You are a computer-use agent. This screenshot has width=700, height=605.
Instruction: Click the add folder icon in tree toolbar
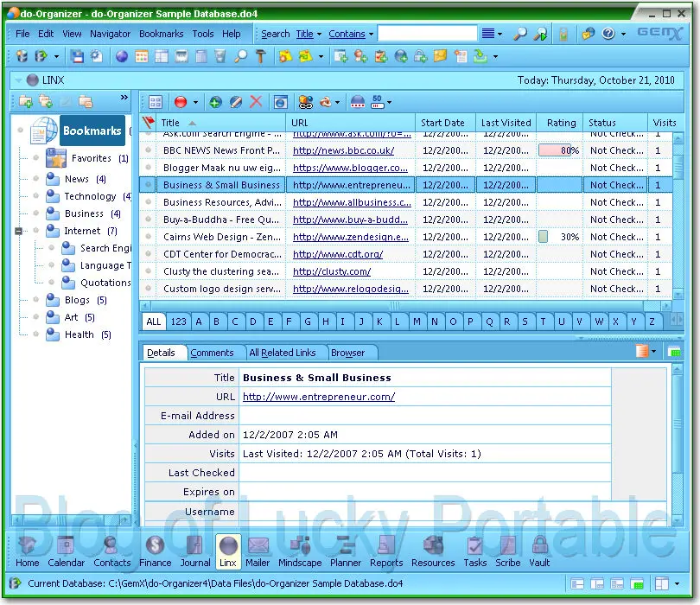[x=26, y=102]
